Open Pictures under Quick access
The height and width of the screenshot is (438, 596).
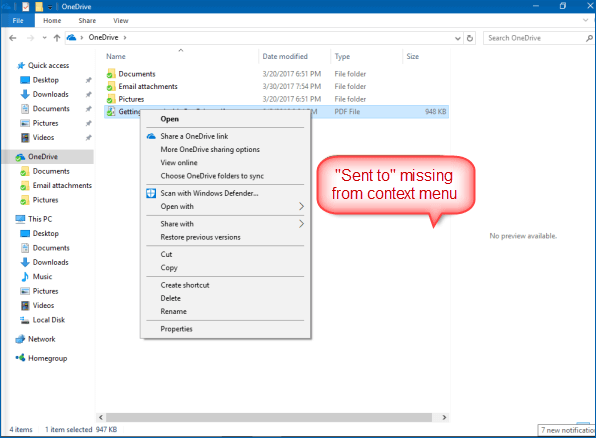(x=45, y=123)
